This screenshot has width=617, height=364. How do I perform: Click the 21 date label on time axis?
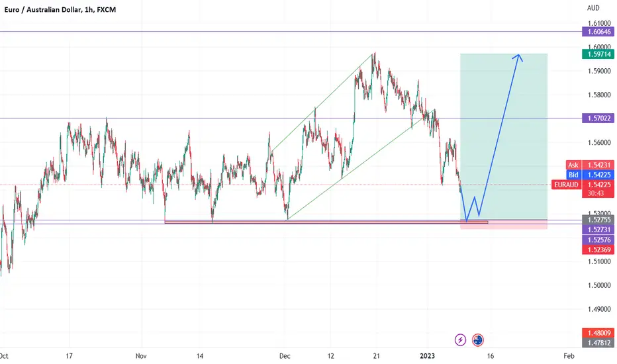[x=376, y=356]
